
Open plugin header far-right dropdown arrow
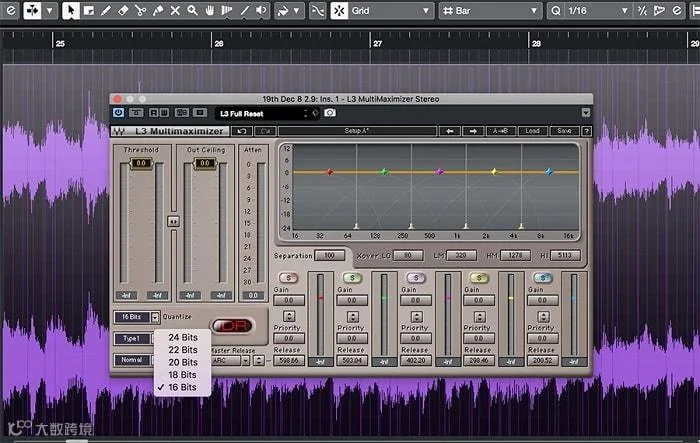click(x=586, y=113)
